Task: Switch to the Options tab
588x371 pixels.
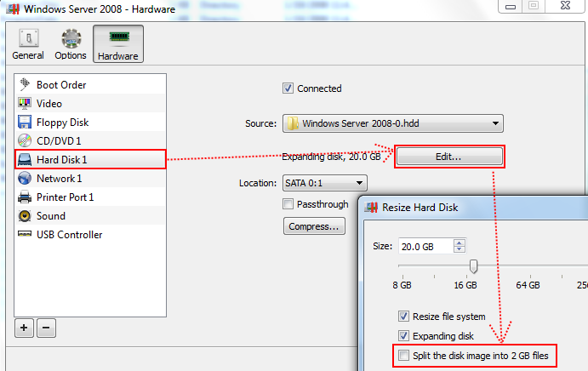Action: click(71, 44)
